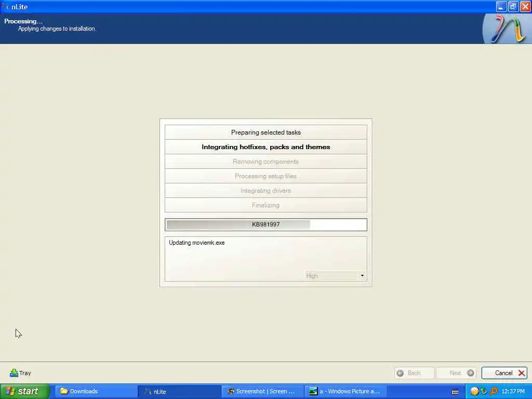Click the Cancel button
This screenshot has width=532, height=399.
click(504, 373)
